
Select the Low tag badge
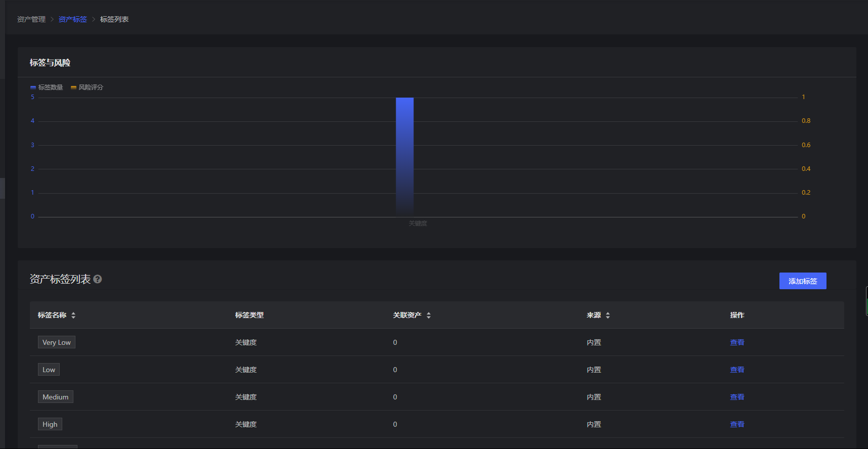[x=49, y=370]
